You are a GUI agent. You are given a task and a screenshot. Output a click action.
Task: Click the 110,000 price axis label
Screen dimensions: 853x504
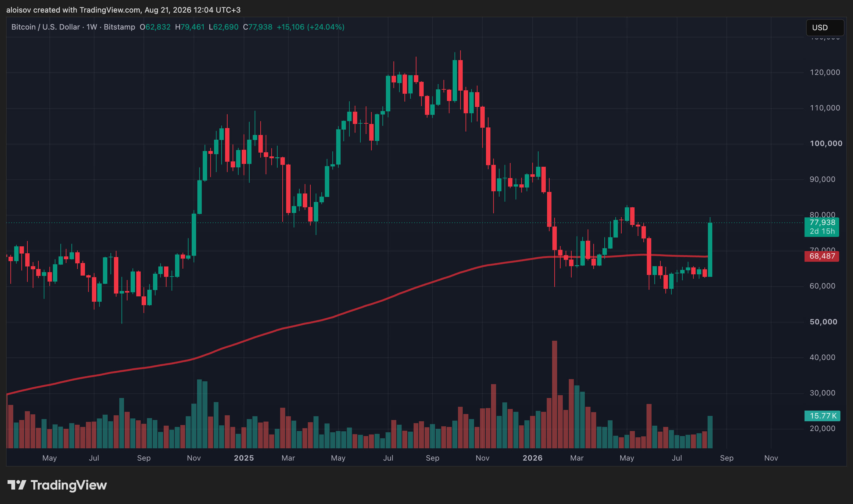tap(825, 108)
